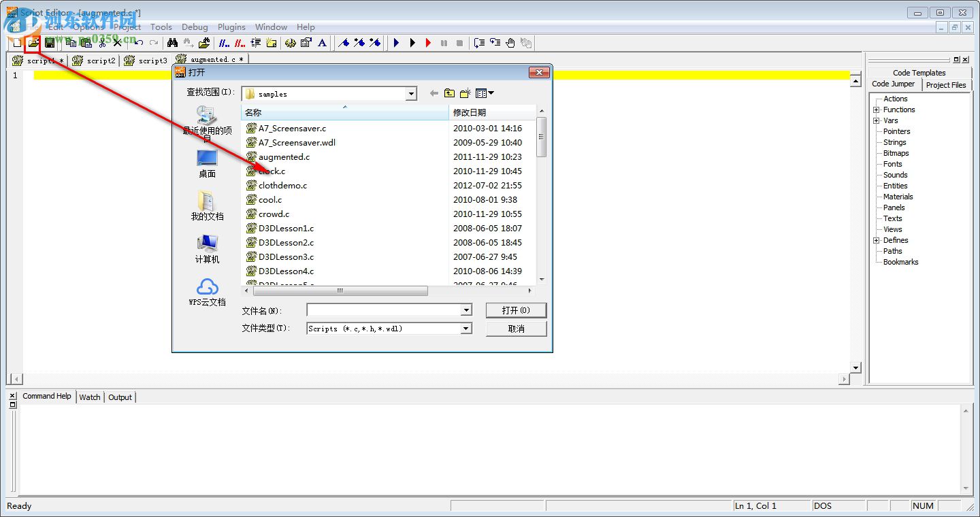Expand the 'samples' look-in dropdown

pos(411,94)
